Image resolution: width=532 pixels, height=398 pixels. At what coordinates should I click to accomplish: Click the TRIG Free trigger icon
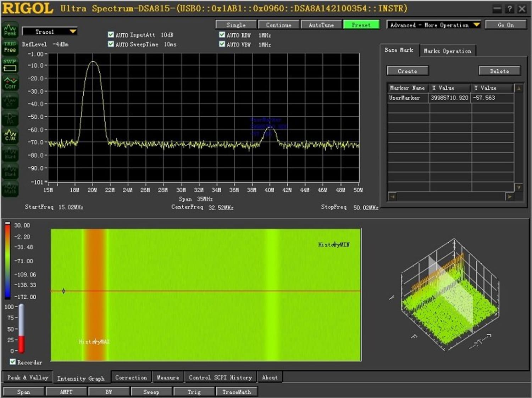[x=10, y=46]
